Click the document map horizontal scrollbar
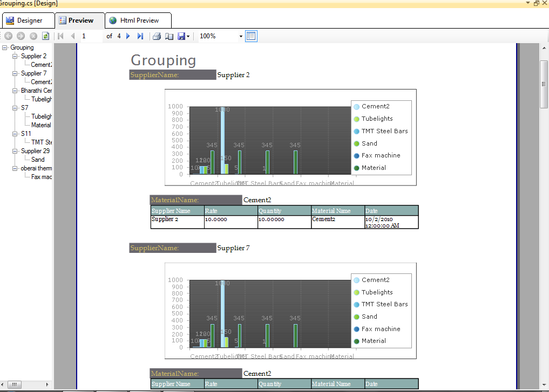Image resolution: width=549 pixels, height=392 pixels. pyautogui.click(x=25, y=384)
